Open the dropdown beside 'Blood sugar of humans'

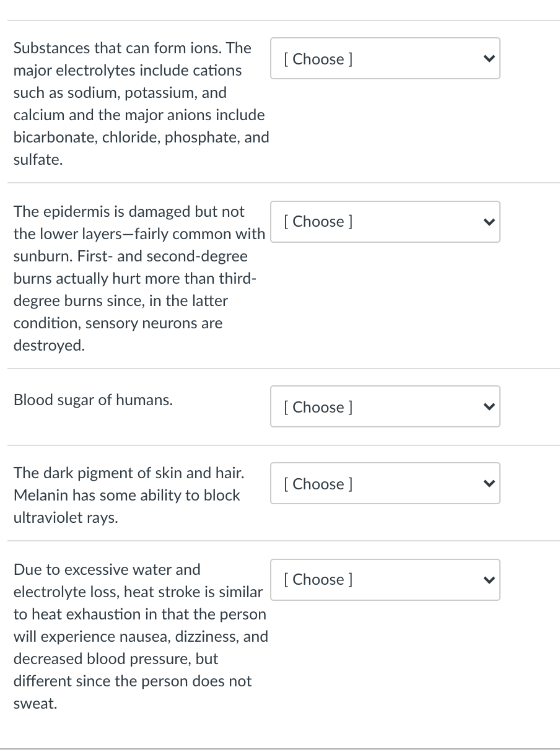tap(385, 407)
